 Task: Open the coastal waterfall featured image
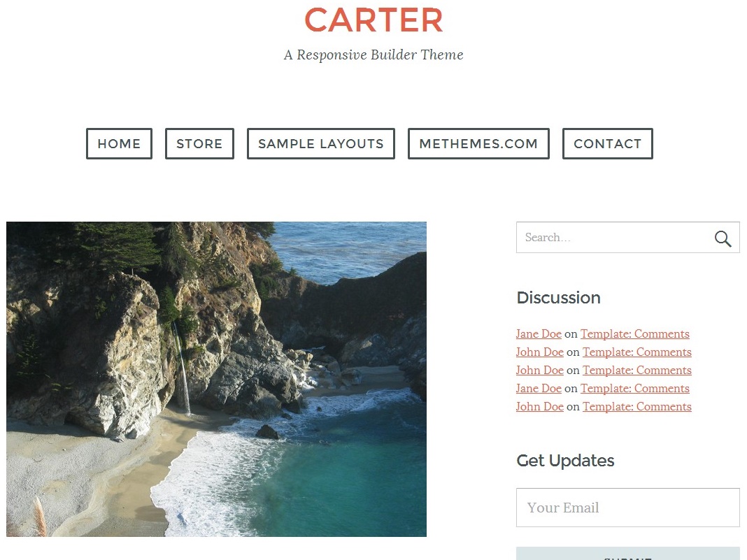(216, 379)
